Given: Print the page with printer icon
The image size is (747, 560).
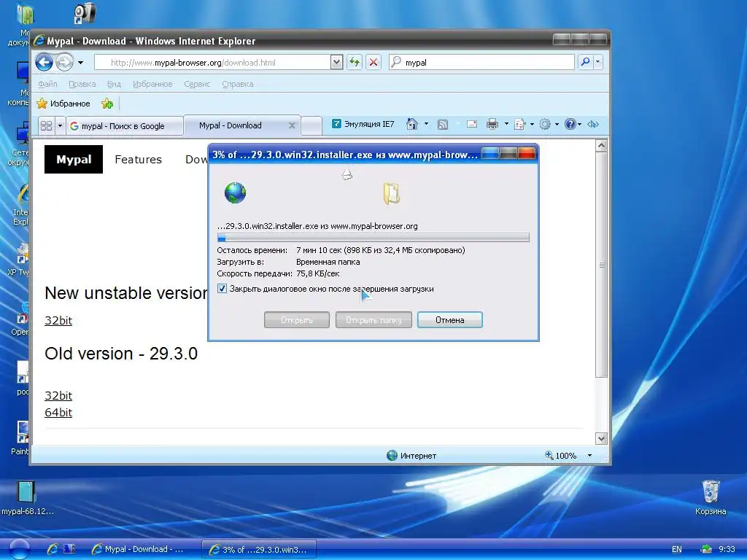Looking at the screenshot, I should pyautogui.click(x=492, y=124).
